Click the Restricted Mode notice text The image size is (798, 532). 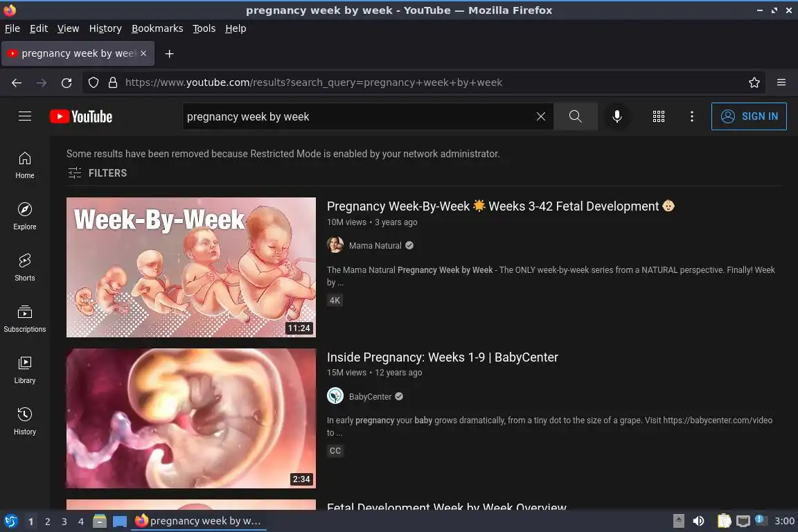(x=283, y=154)
